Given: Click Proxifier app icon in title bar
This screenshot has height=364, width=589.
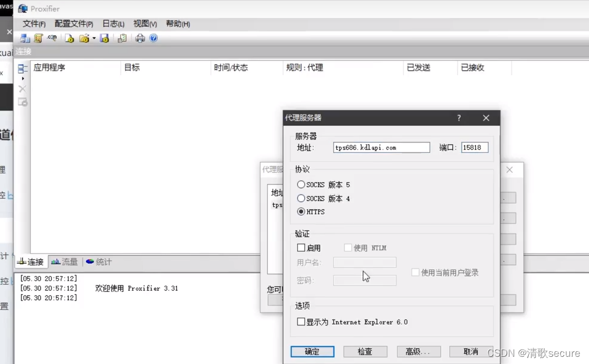Looking at the screenshot, I should pyautogui.click(x=23, y=8).
